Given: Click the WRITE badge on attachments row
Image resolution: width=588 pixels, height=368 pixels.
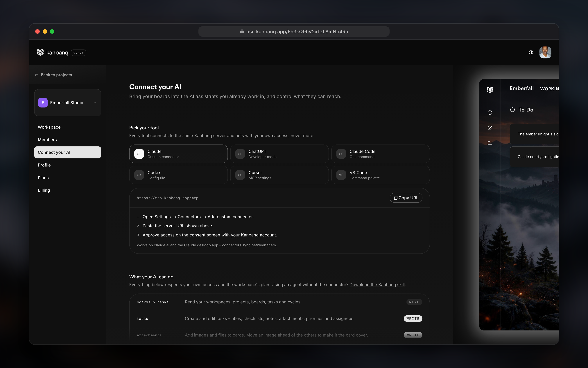Looking at the screenshot, I should pos(413,335).
